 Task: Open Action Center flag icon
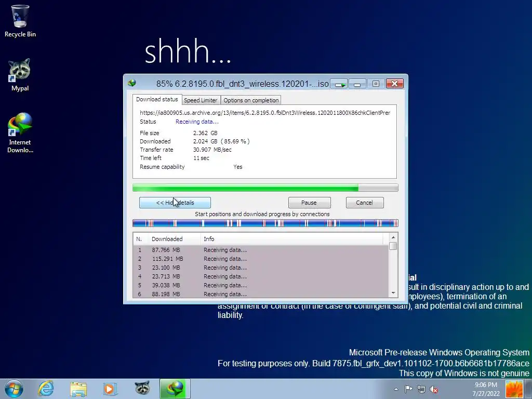(408, 389)
